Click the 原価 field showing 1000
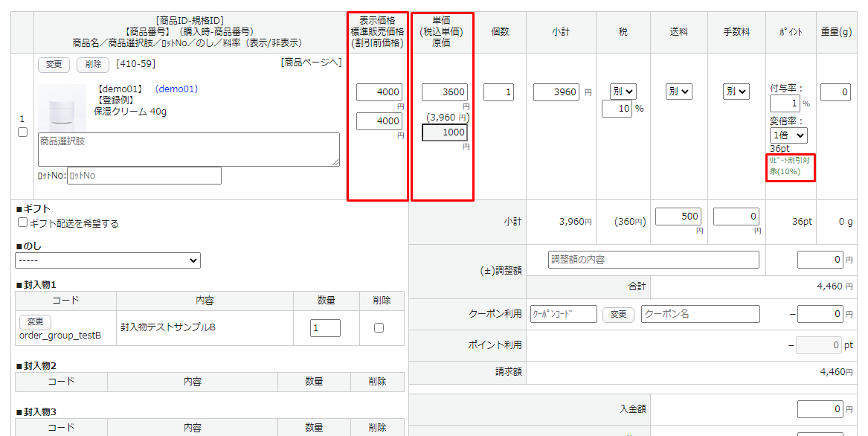This screenshot has height=436, width=868. pos(445,132)
